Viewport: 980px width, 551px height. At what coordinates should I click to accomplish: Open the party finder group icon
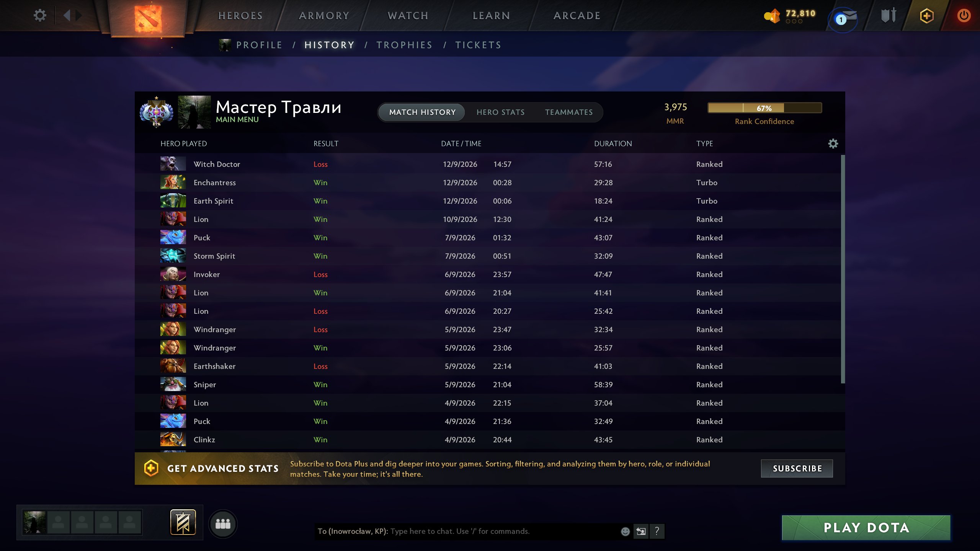pyautogui.click(x=223, y=524)
